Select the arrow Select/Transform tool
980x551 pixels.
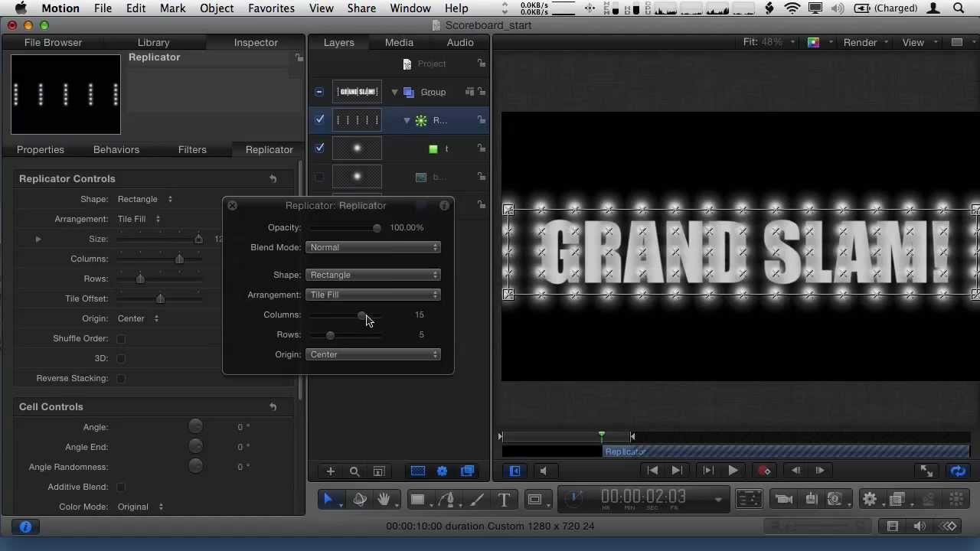[328, 500]
